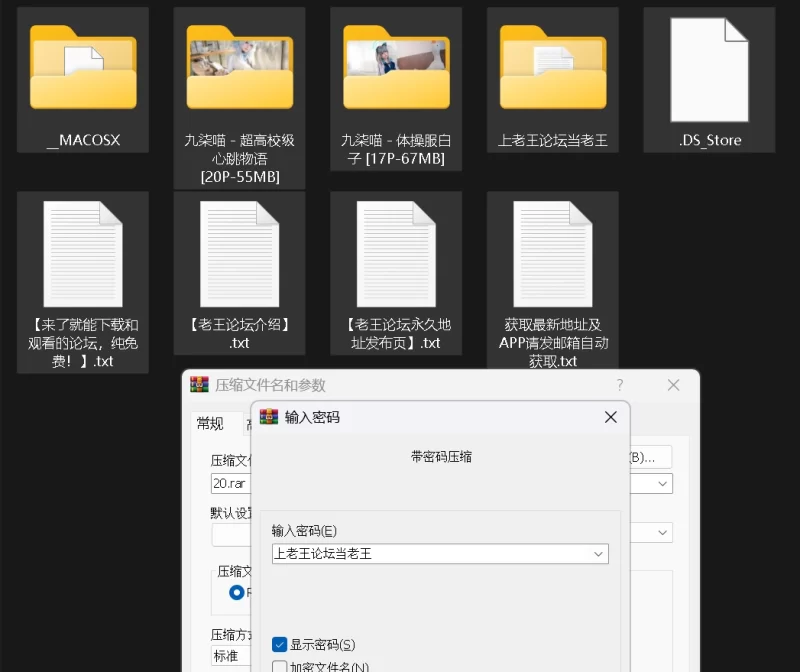Screen dimensions: 800x672
Task: Click the help question mark button
Action: (x=620, y=385)
